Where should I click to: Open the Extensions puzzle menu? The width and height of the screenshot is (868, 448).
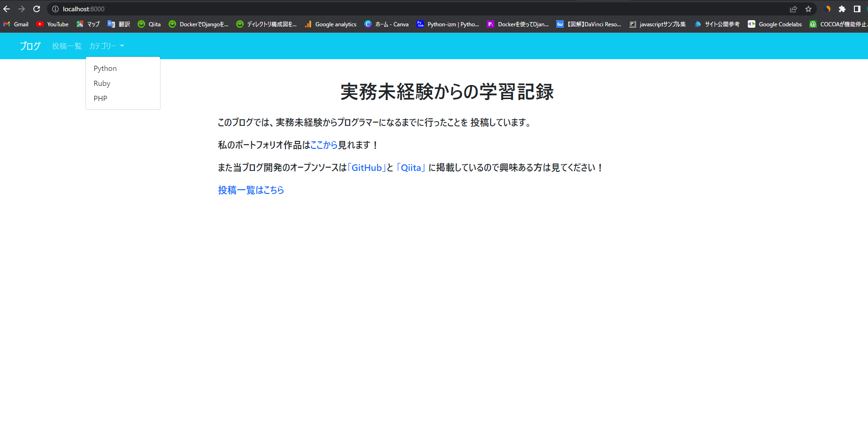click(842, 9)
